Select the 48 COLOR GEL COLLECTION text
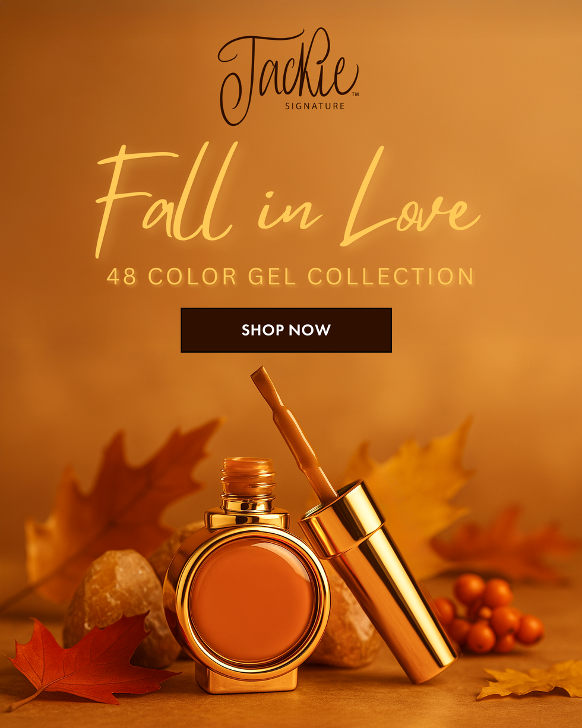Image resolution: width=582 pixels, height=728 pixels. click(290, 276)
